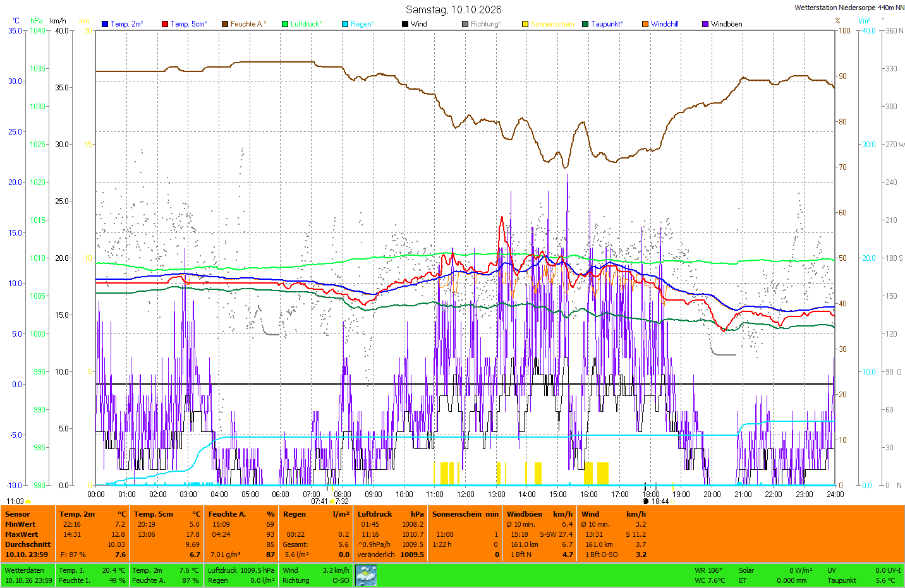Click the sunrise sun icon near 07:41
The width and height of the screenshot is (905, 588).
coord(332,501)
